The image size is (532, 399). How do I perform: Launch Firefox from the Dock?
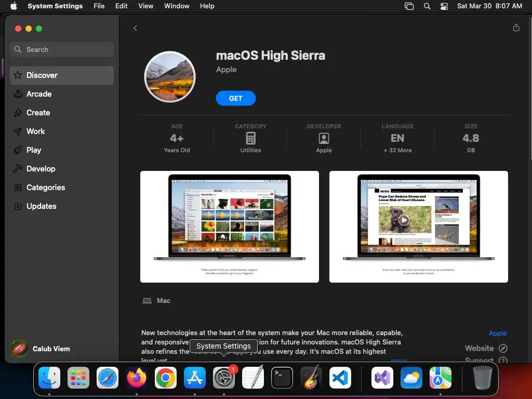[x=137, y=378]
